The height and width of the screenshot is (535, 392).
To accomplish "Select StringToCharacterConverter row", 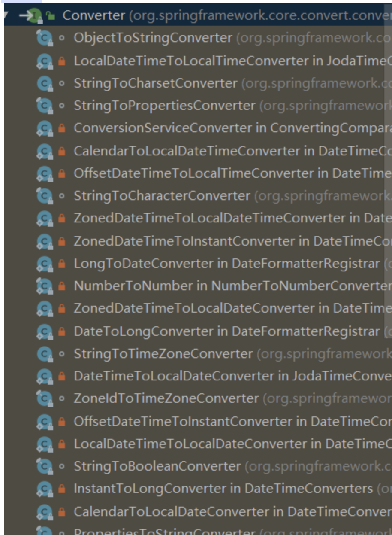I will 232,196.
